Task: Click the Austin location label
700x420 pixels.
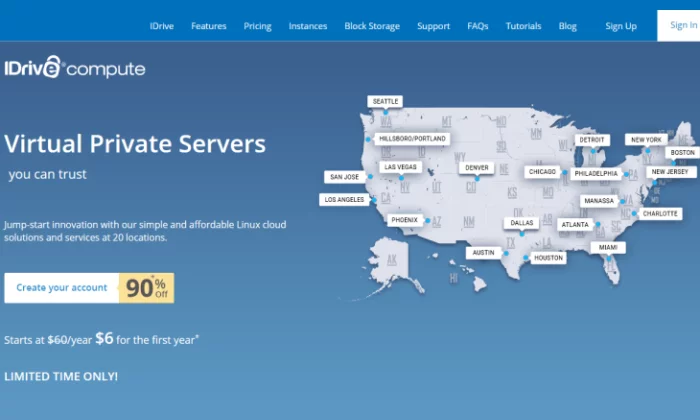Action: (x=483, y=253)
